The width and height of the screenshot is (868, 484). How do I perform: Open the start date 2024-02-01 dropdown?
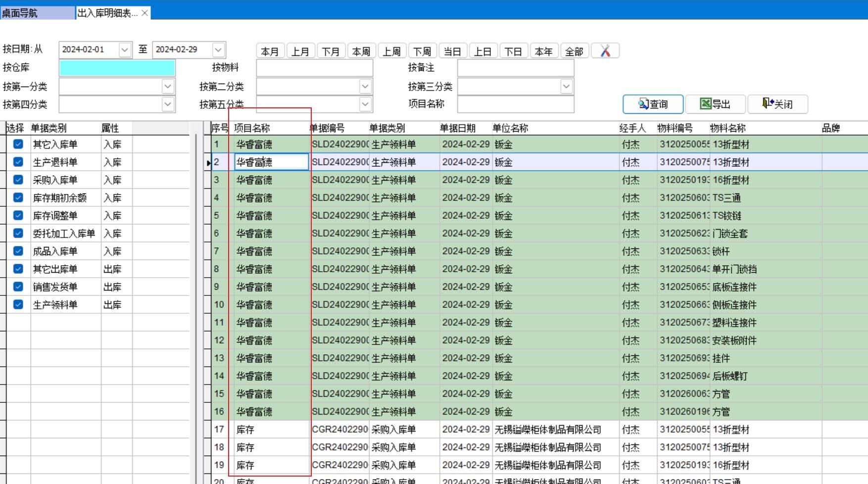click(x=125, y=49)
